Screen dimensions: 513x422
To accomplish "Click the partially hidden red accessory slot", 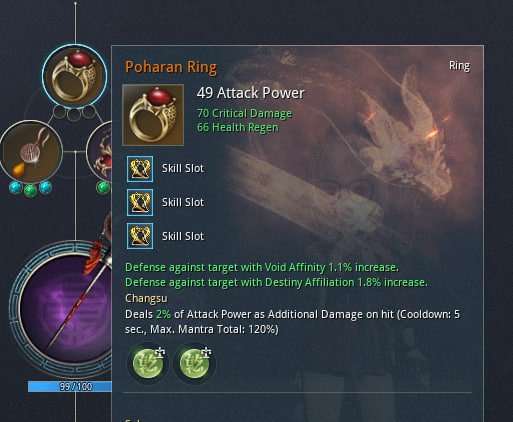I will [99, 152].
